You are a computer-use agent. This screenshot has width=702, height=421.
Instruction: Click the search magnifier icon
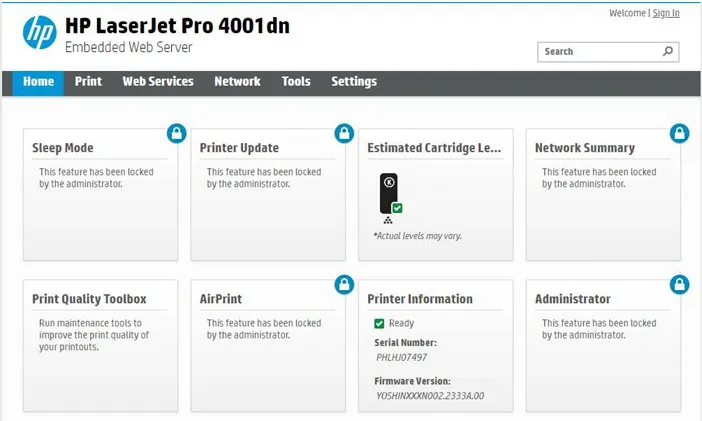tap(668, 51)
